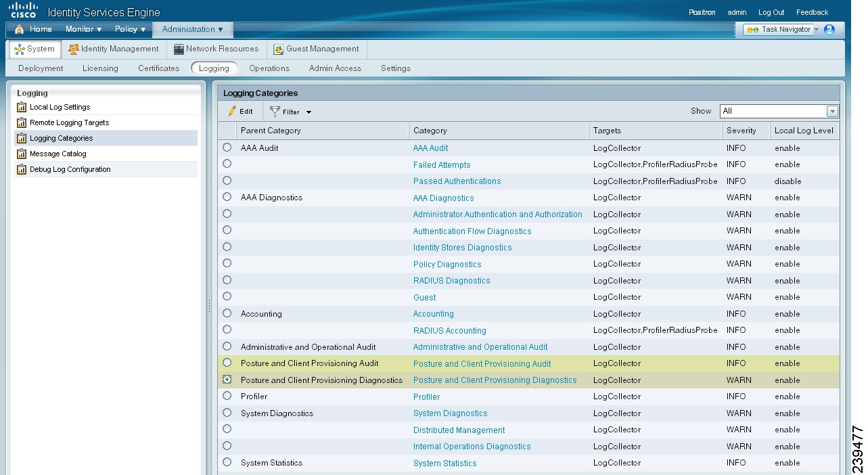Open Administrator Authentication and Authorization link

pos(498,214)
